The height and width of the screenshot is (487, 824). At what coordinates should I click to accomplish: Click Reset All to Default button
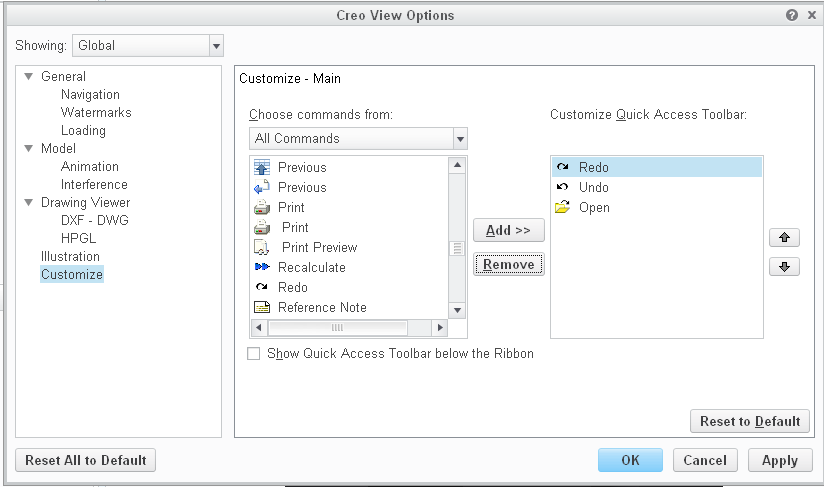86,460
